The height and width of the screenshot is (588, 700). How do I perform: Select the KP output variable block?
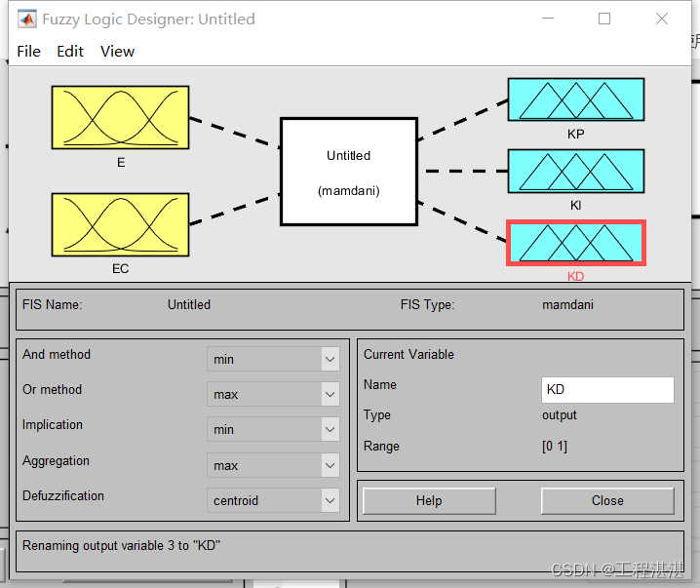[x=576, y=99]
